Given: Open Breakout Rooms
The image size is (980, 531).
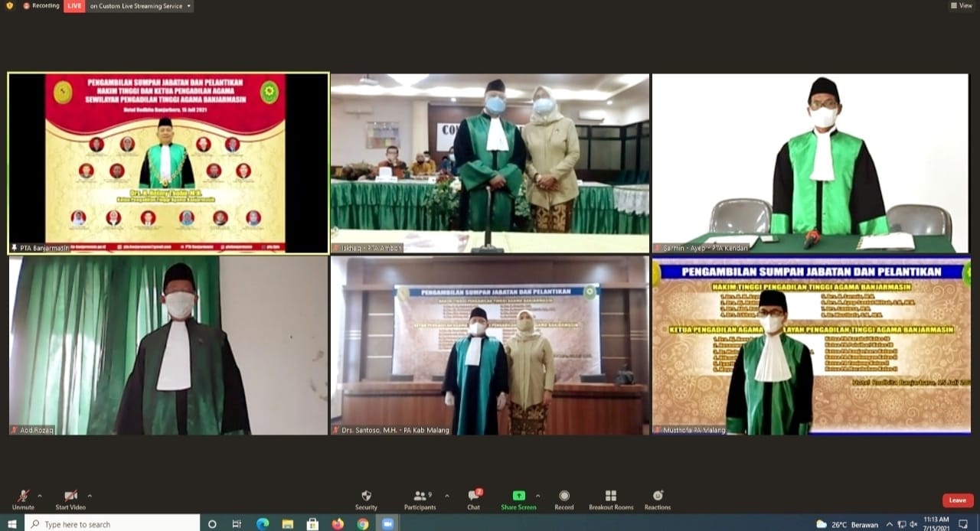Looking at the screenshot, I should pos(610,497).
